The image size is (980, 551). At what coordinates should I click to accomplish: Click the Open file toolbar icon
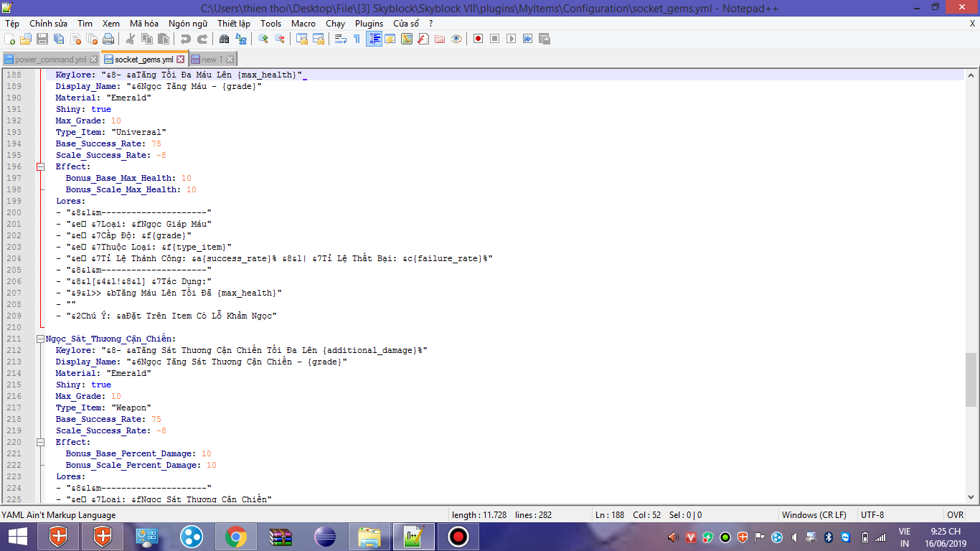tap(26, 39)
